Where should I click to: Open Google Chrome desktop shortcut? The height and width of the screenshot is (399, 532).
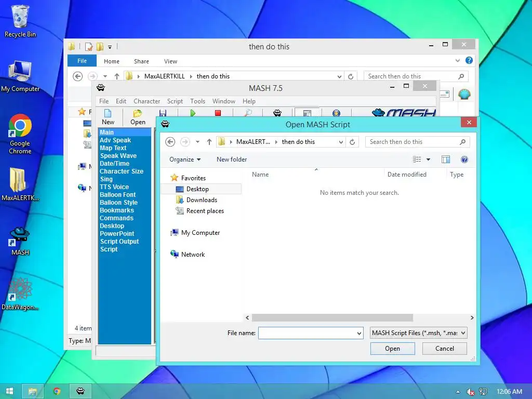coord(20,134)
